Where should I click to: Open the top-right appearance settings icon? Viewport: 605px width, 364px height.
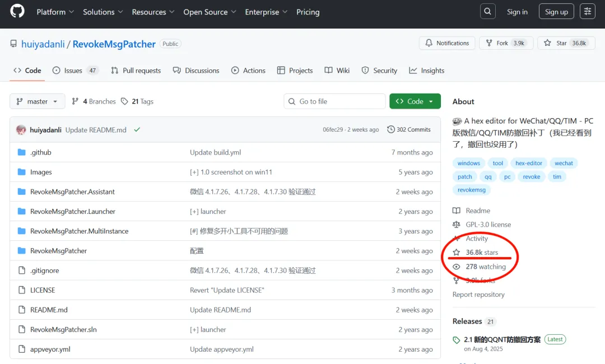point(587,12)
